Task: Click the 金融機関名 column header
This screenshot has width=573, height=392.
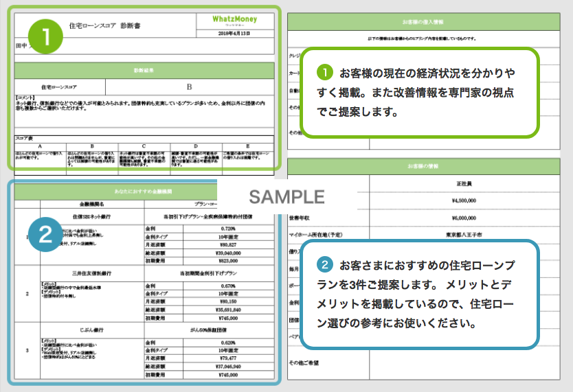Action: pyautogui.click(x=92, y=204)
